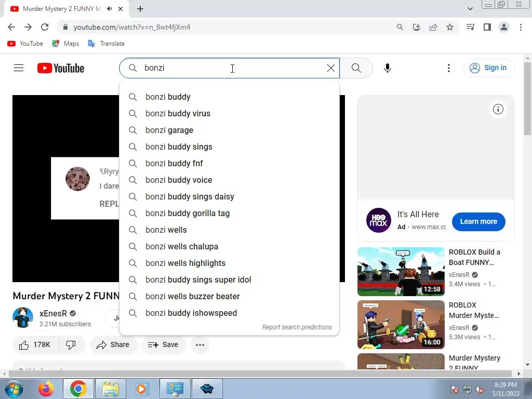Open more actions ellipsis under video
The image size is (532, 399).
point(200,345)
